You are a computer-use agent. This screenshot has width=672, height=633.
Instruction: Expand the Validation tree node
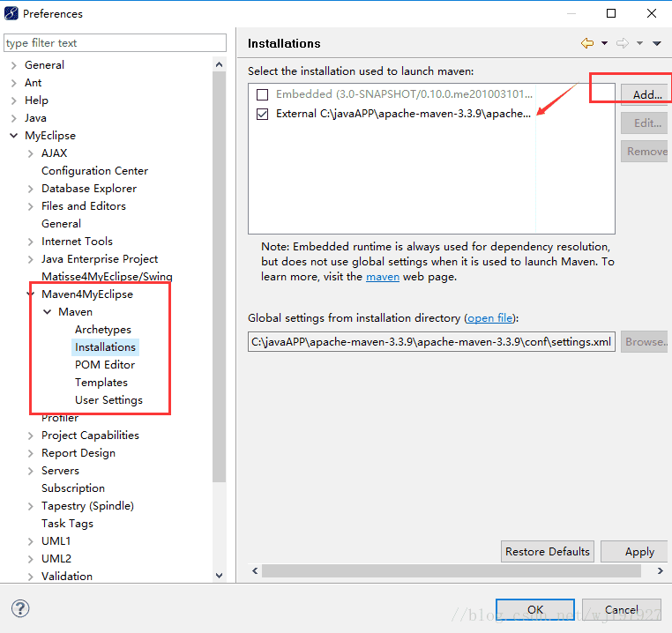click(31, 577)
